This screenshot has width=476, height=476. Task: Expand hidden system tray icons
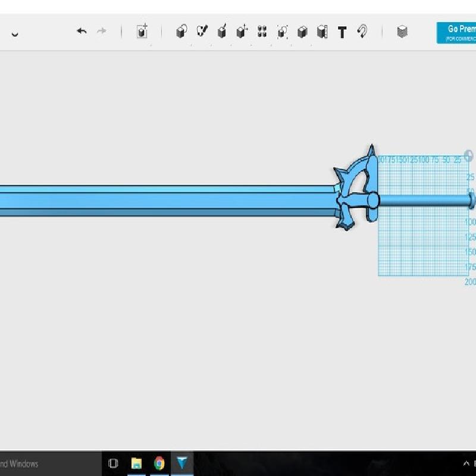(x=466, y=464)
